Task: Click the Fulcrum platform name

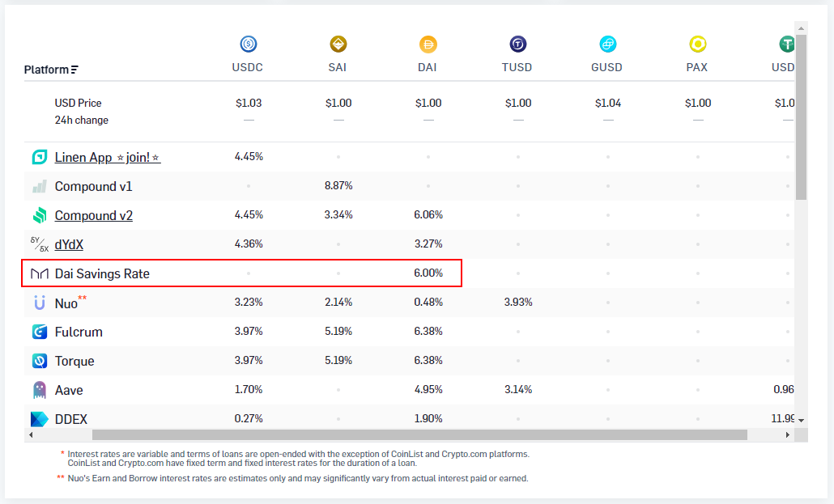Action: point(79,332)
